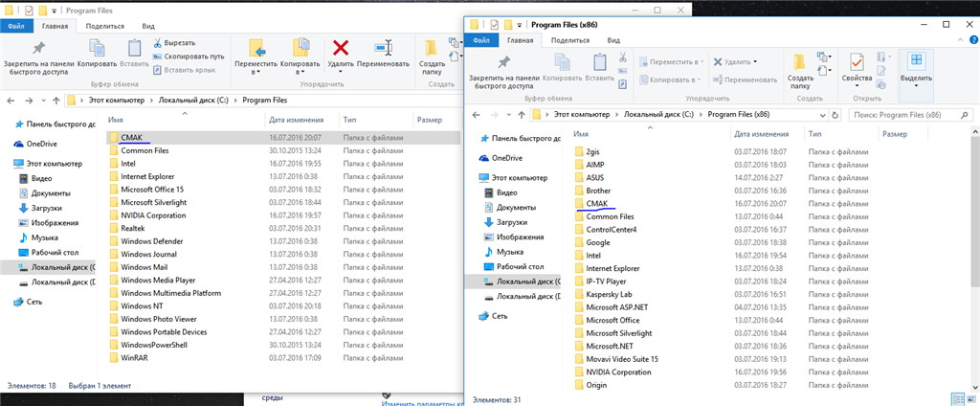Click Локальный диск (C:) breadcrumb in Program Files window

tap(195, 101)
